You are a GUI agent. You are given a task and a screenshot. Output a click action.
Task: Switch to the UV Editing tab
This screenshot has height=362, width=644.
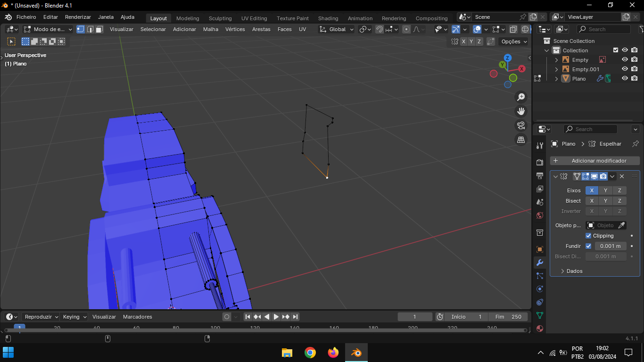pyautogui.click(x=254, y=18)
